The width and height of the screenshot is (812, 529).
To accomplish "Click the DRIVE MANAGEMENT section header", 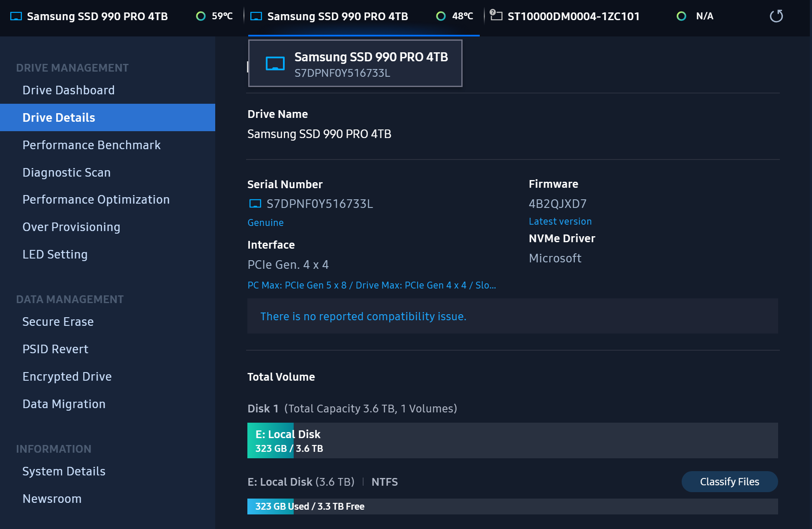I will pyautogui.click(x=72, y=68).
